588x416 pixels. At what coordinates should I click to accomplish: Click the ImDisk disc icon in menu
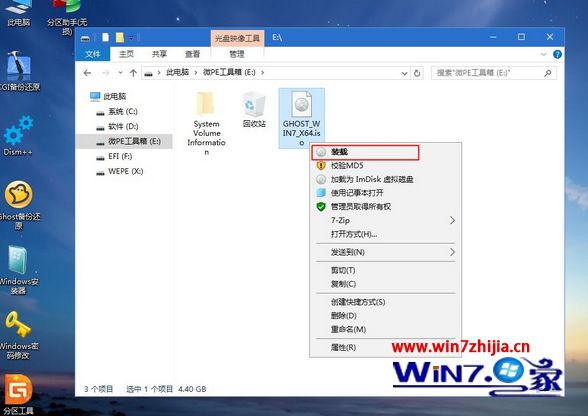(x=321, y=179)
